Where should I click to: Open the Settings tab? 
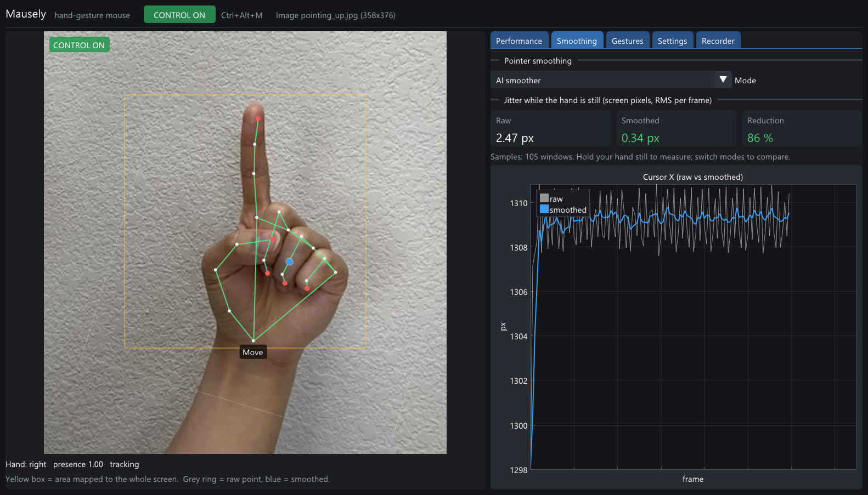click(x=672, y=41)
